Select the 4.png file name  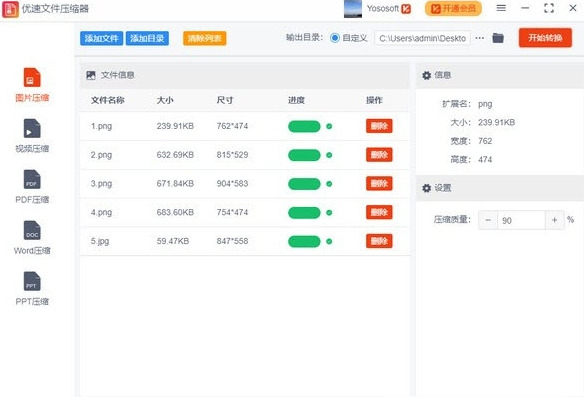click(101, 212)
